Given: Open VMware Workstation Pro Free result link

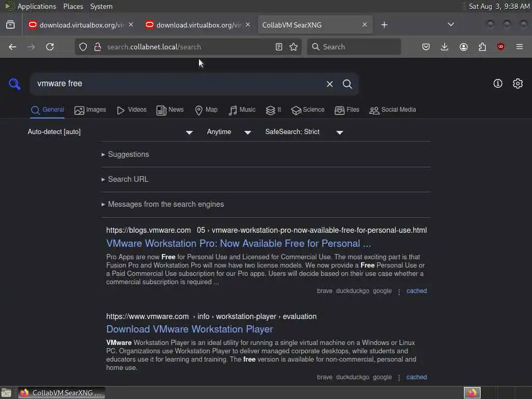Looking at the screenshot, I should pos(238,243).
